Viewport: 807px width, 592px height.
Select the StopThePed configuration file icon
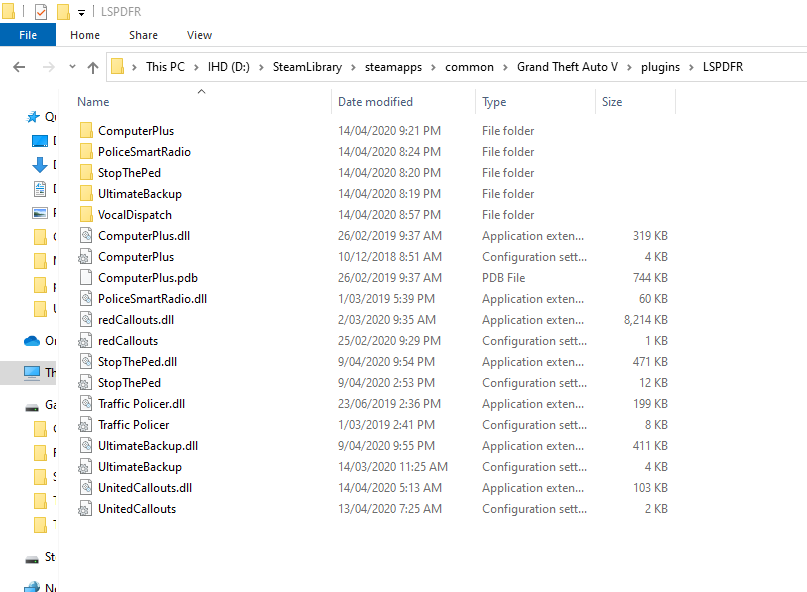[85, 382]
